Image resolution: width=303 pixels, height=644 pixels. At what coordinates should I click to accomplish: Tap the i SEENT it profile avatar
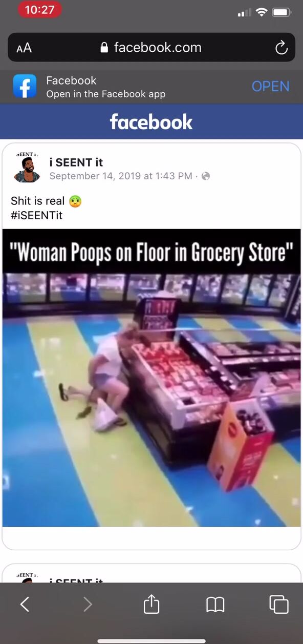pos(27,169)
